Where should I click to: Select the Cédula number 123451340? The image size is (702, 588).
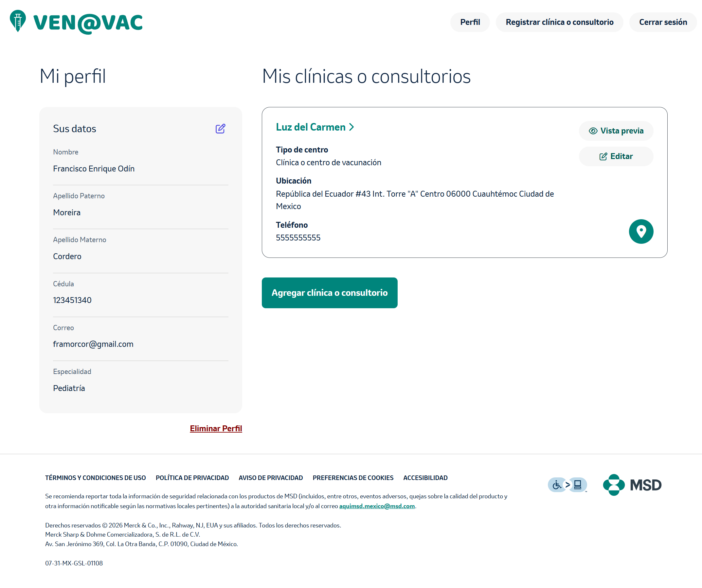(72, 300)
